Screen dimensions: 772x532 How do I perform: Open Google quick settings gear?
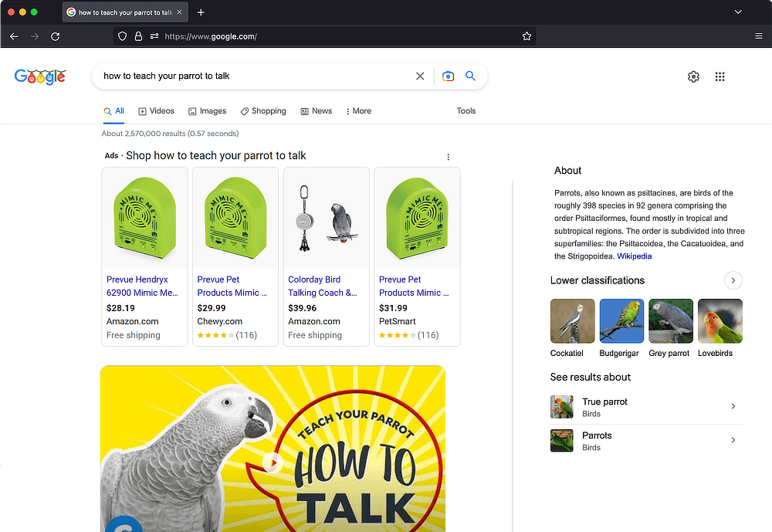click(693, 77)
